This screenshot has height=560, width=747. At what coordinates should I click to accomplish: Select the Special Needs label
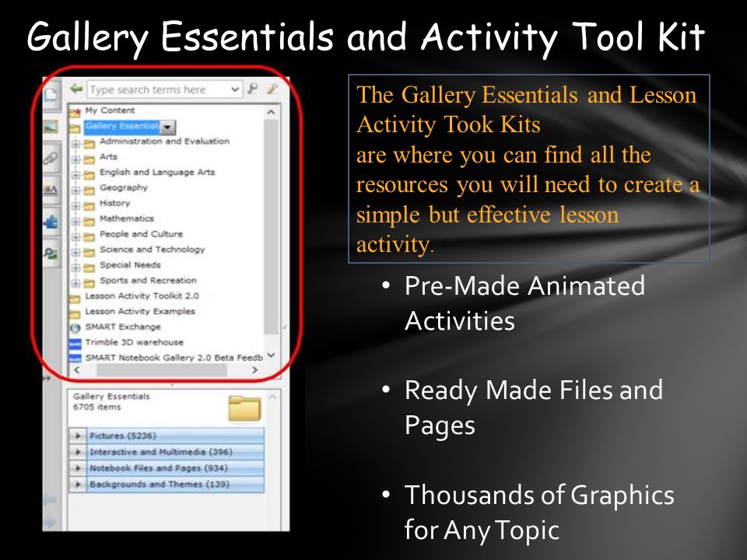[x=130, y=265]
